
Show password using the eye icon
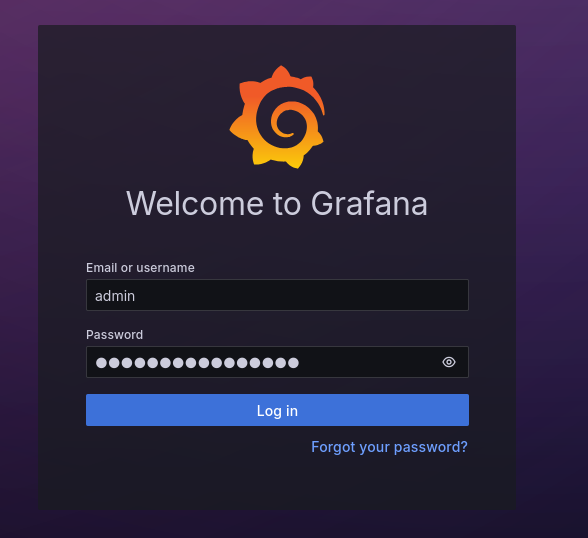[x=448, y=362]
